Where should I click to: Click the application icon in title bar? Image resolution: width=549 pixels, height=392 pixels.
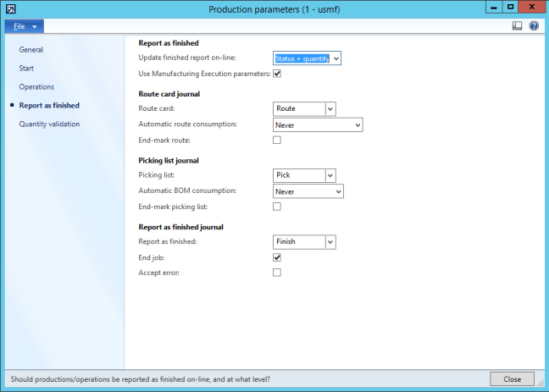11,8
